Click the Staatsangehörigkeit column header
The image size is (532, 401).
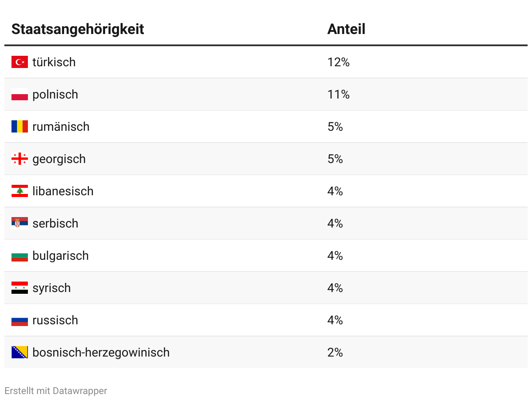click(x=78, y=29)
